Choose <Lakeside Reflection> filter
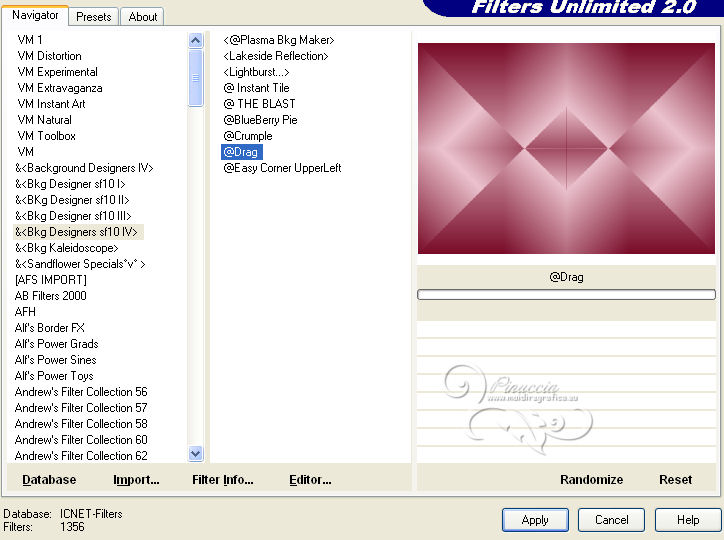Viewport: 724px width, 540px height. pyautogui.click(x=276, y=56)
